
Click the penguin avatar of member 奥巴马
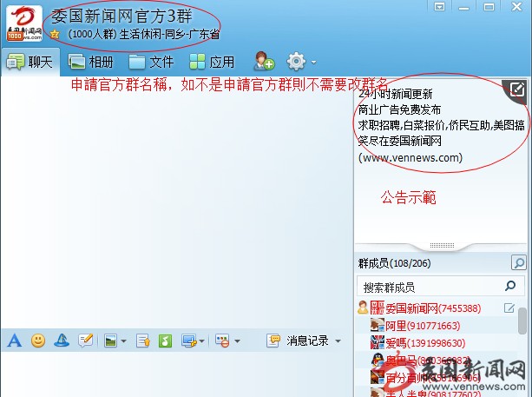tap(378, 361)
